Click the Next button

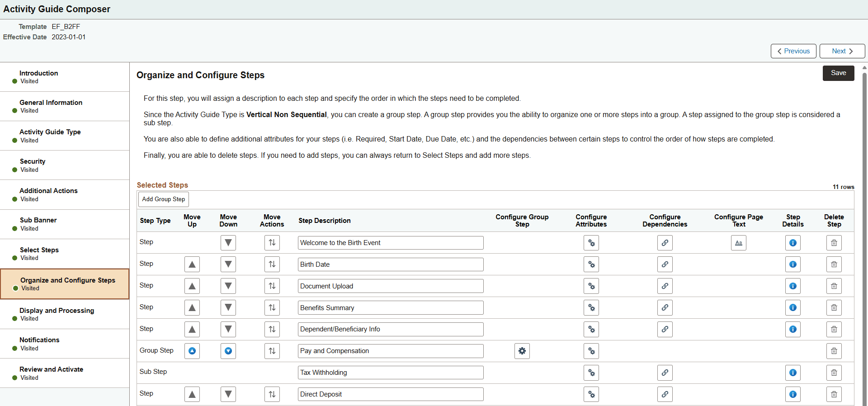click(x=842, y=51)
